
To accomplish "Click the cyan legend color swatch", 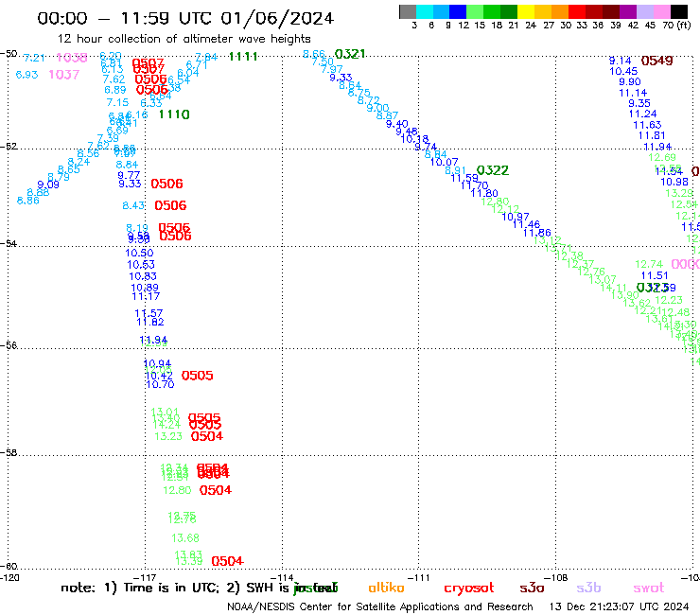I will [425, 11].
